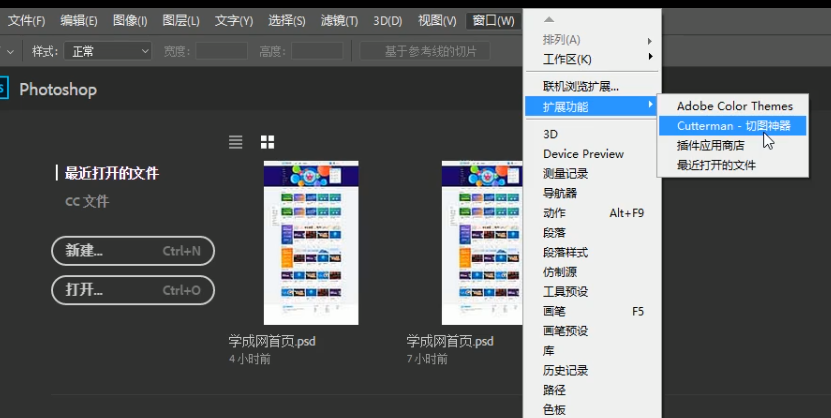The height and width of the screenshot is (418, 831).
Task: Choose 画笔 F5 in Window menu
Action: tap(593, 312)
